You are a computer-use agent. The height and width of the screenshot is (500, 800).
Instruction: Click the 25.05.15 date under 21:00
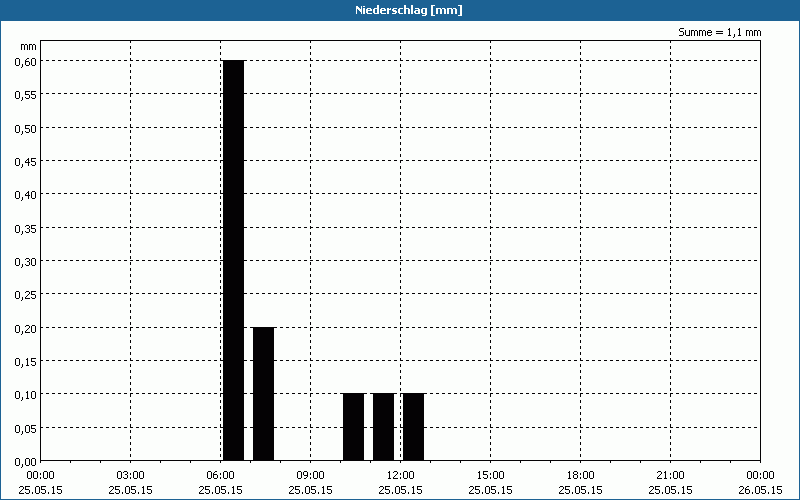[x=670, y=490]
